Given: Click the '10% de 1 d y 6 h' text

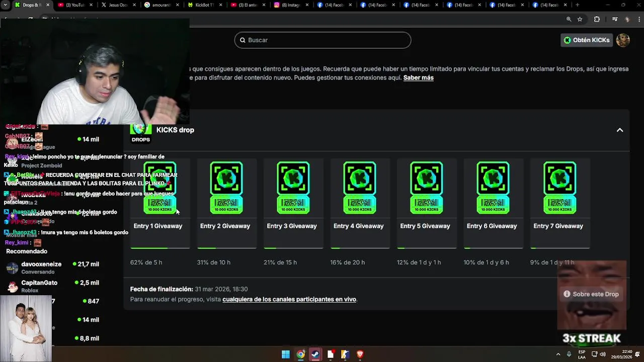Looking at the screenshot, I should coord(486,262).
